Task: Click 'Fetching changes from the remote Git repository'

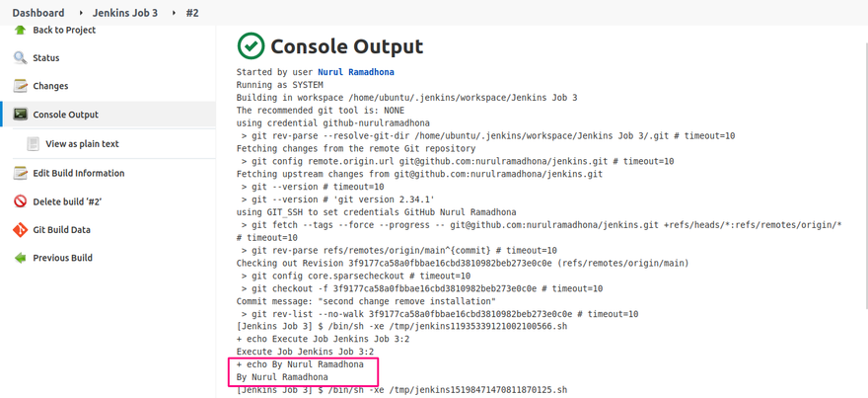Action: pos(356,148)
